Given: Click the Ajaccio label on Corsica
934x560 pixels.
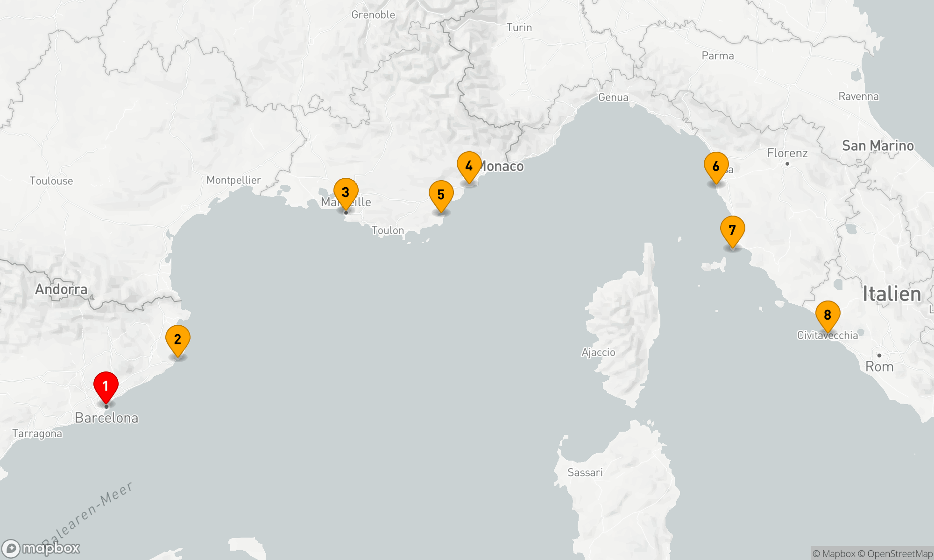Looking at the screenshot, I should tap(598, 353).
